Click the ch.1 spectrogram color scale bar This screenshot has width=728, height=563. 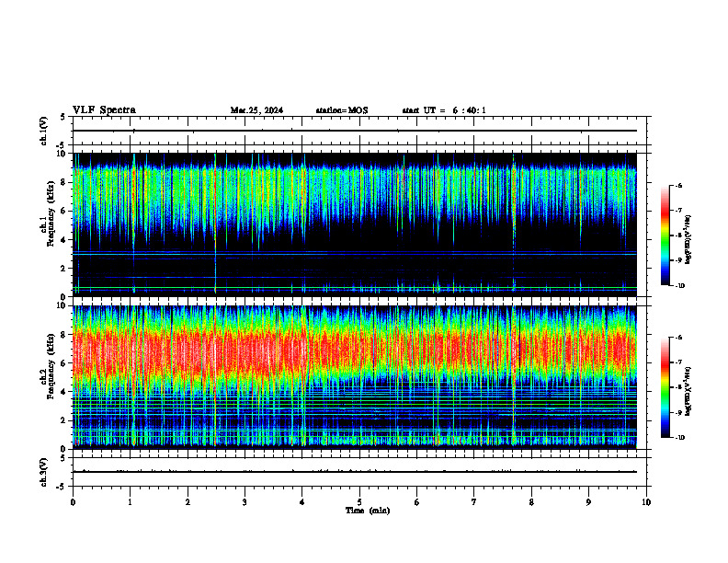point(665,236)
